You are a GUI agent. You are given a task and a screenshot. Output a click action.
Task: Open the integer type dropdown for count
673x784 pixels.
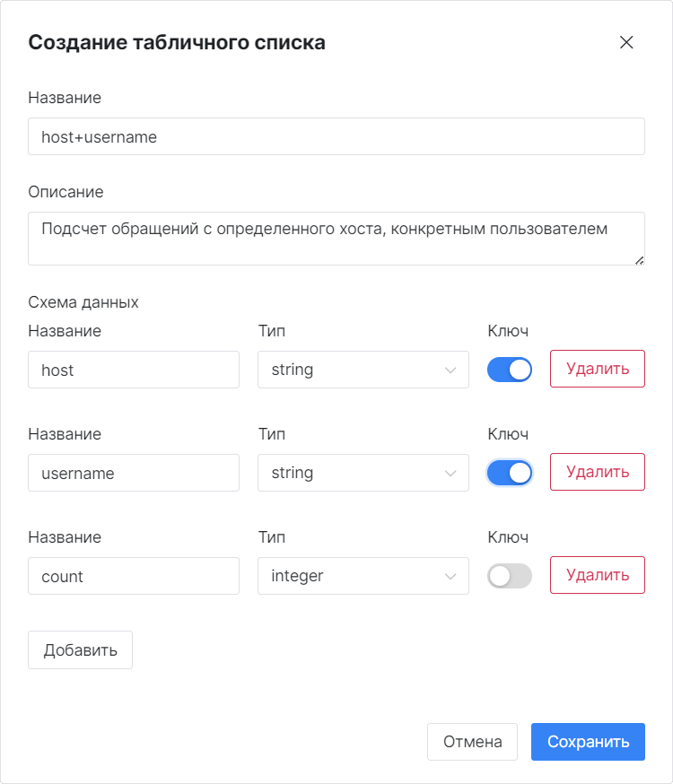pyautogui.click(x=363, y=576)
